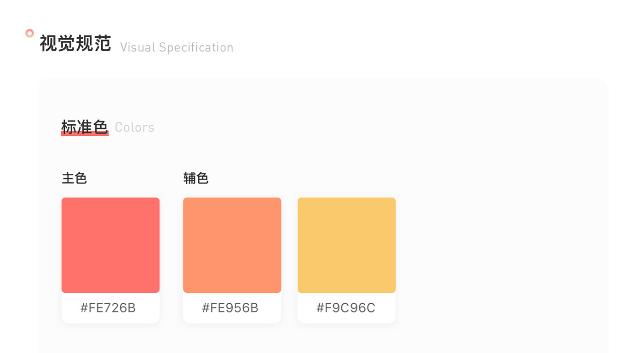Screen dimensions: 644x353
Task: Select the 标准色 section heading
Action: click(84, 126)
